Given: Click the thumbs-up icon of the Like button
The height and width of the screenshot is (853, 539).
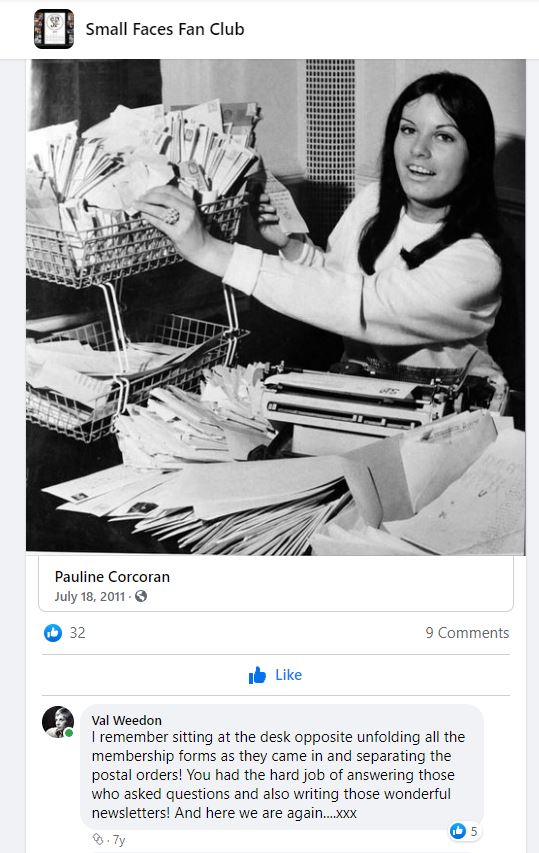Looking at the screenshot, I should click(x=257, y=675).
